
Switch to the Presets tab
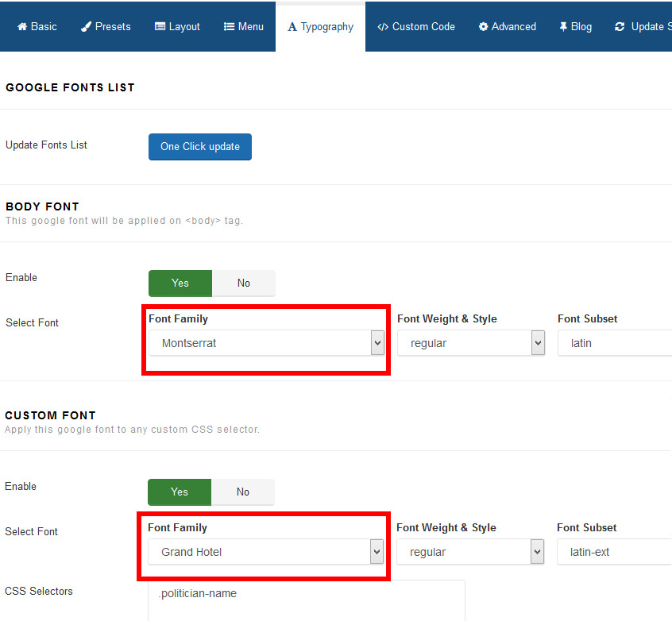[x=106, y=26]
